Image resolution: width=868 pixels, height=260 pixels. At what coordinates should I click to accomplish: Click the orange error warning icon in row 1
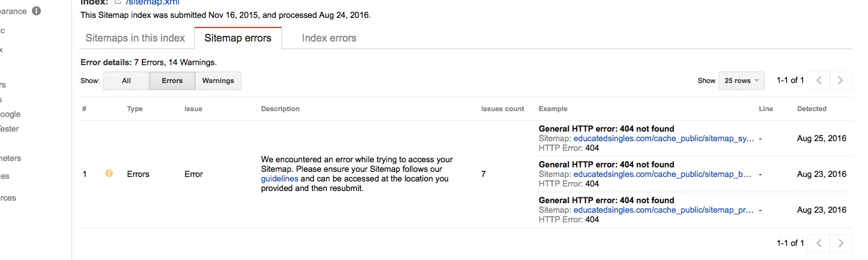[x=109, y=173]
